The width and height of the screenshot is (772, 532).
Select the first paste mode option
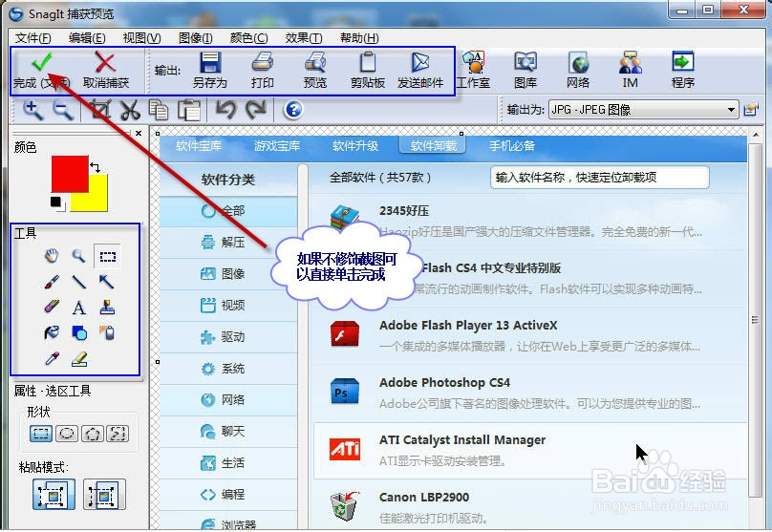(x=54, y=494)
